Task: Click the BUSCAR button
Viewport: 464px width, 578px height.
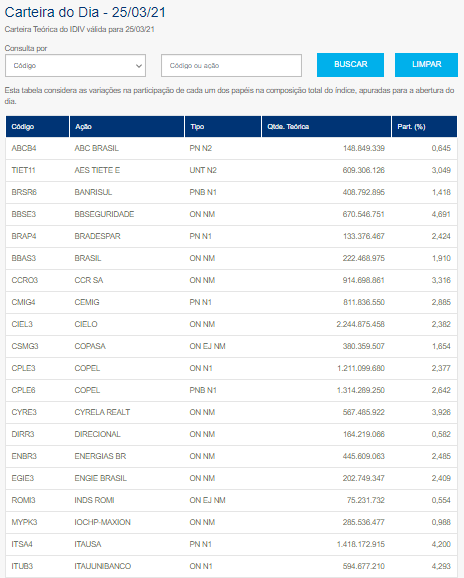Action: tap(350, 65)
